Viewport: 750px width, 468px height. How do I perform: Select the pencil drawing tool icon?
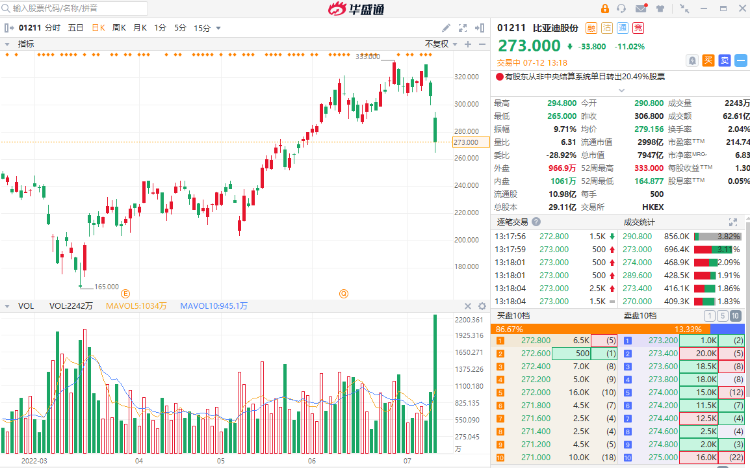click(x=446, y=28)
